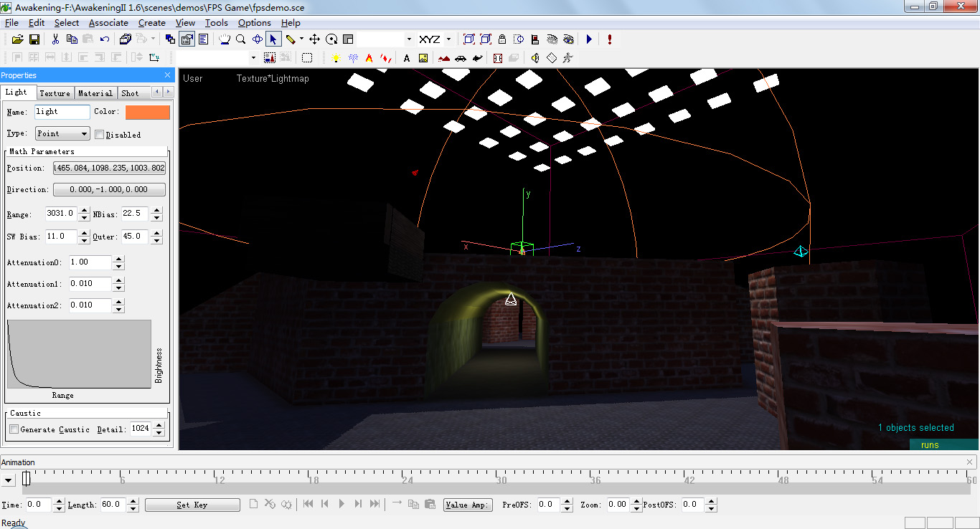
Task: Select the zoom magnifier tool
Action: tap(240, 39)
